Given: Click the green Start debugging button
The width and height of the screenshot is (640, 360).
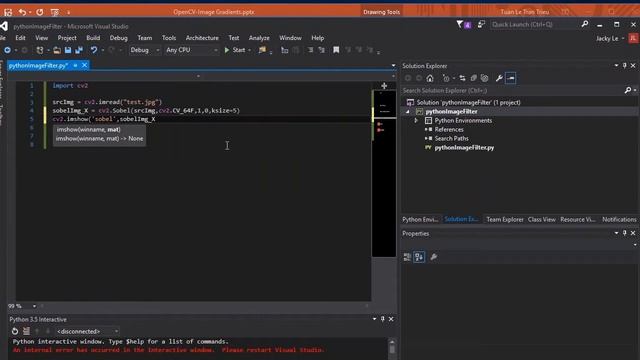Looking at the screenshot, I should pyautogui.click(x=235, y=50).
